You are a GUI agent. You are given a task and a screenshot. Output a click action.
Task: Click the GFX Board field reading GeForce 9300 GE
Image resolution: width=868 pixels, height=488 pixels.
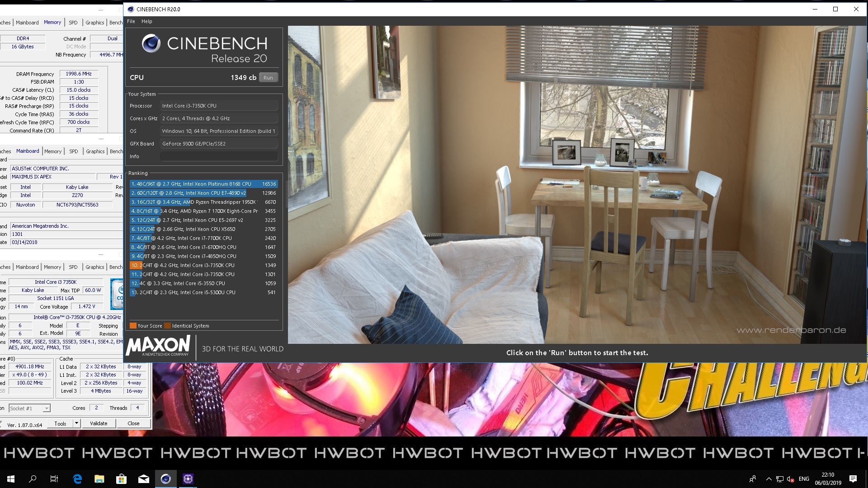(219, 144)
